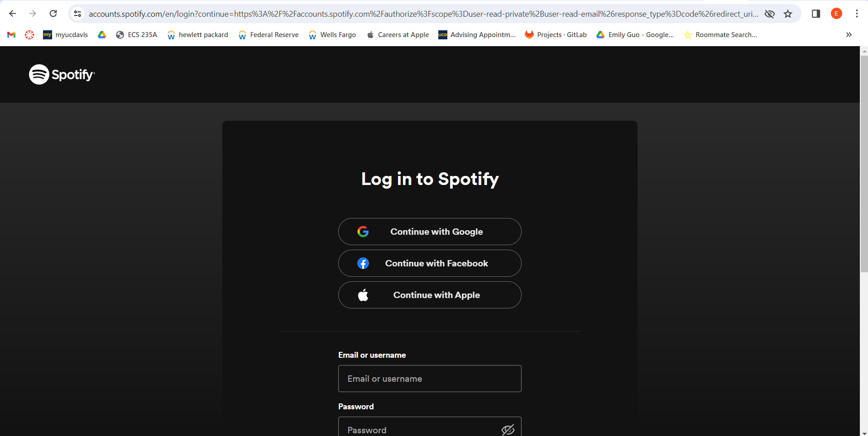868x436 pixels.
Task: Open the red circular bookmark icon after Gmail
Action: tap(29, 35)
